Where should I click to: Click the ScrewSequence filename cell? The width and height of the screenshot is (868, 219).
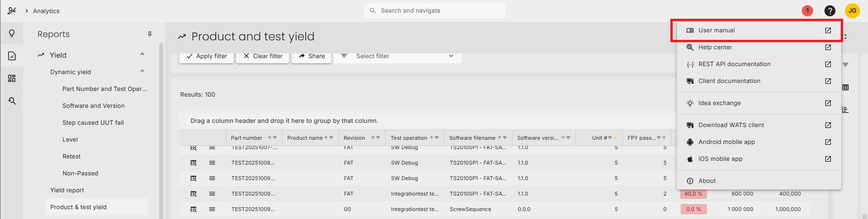pos(478,209)
